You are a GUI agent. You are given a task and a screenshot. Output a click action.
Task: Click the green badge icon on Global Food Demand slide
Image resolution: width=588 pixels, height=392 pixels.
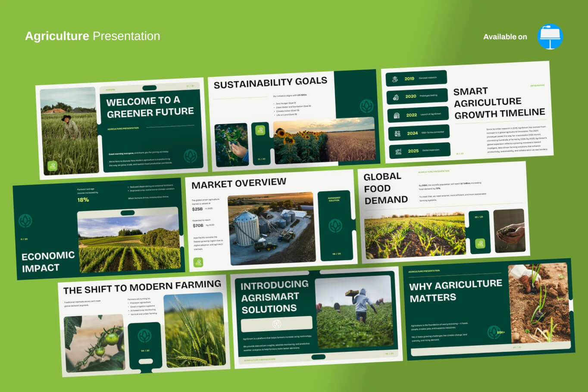480,244
